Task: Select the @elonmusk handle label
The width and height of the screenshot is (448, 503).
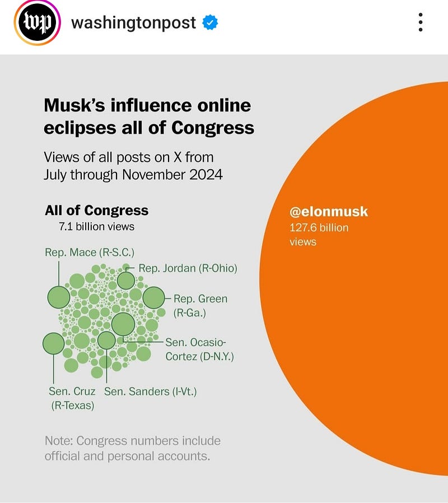Action: (329, 212)
